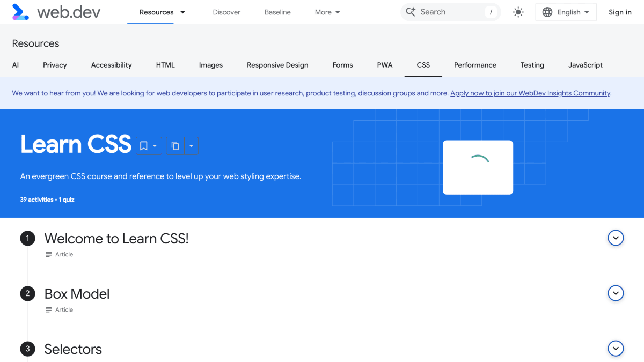Follow the WebDev Insights Community apply link
The height and width of the screenshot is (362, 644).
(x=530, y=93)
